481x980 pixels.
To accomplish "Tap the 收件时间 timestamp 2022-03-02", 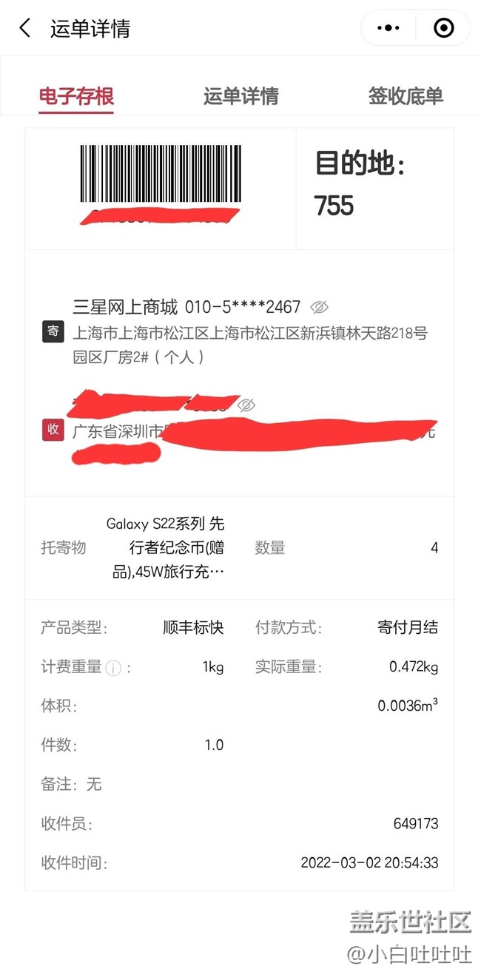I will click(370, 862).
